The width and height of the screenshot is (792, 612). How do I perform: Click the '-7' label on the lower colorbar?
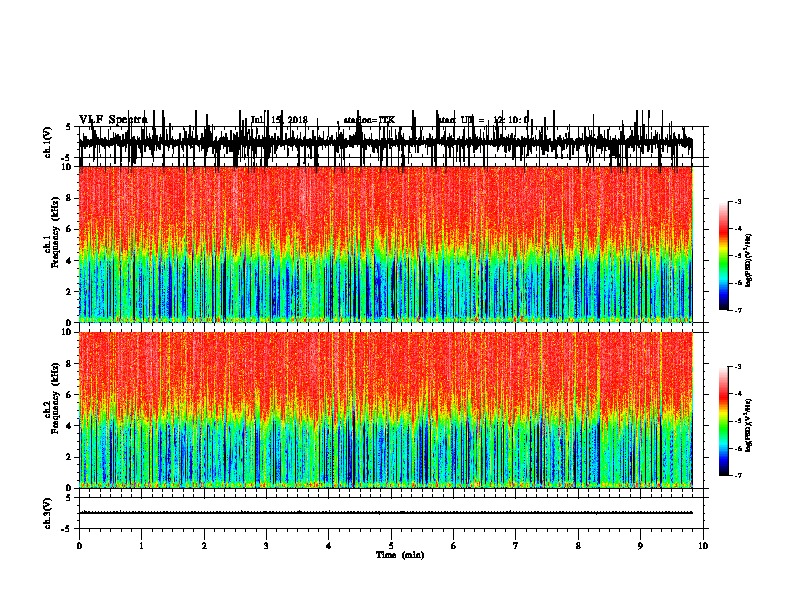coord(738,476)
